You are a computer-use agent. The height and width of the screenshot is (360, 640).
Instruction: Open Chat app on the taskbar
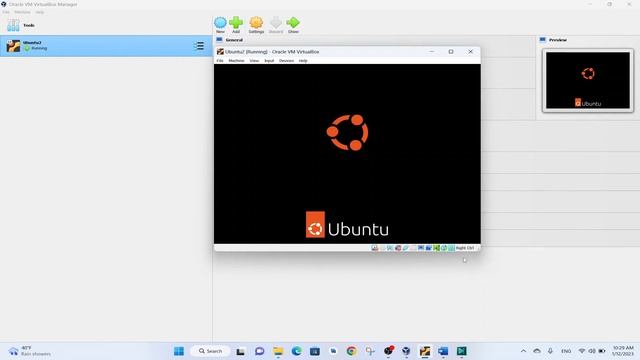[x=259, y=351]
